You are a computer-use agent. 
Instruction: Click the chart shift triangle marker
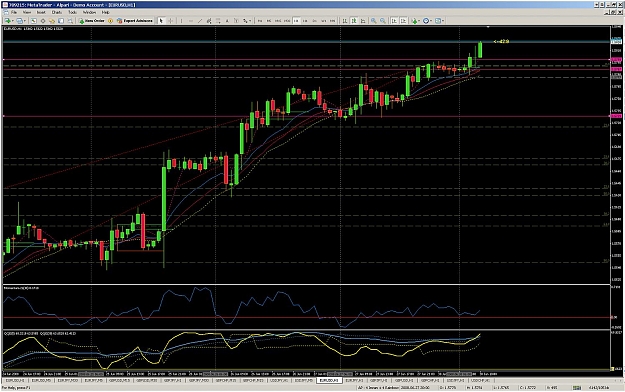click(488, 27)
